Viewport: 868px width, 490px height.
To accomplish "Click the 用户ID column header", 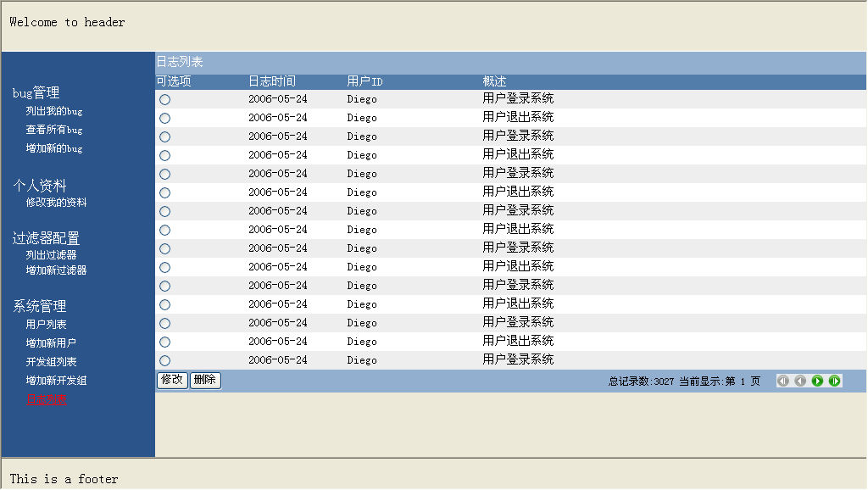I will click(364, 82).
